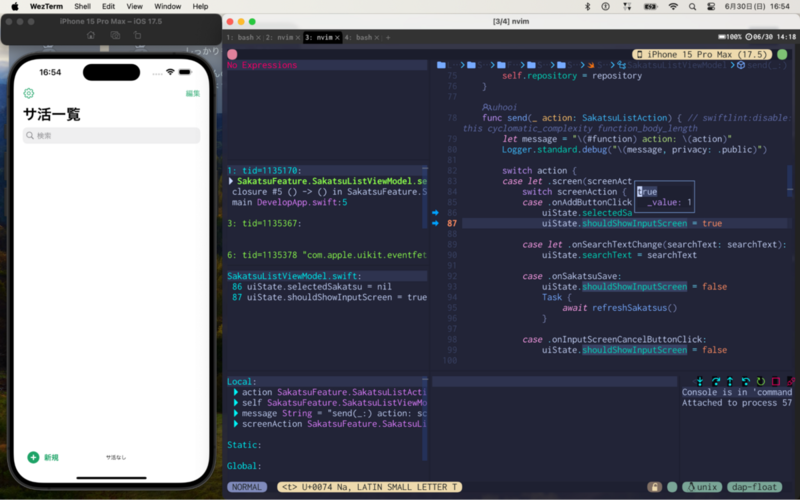Open macOS Spotlight search icon
This screenshot has width=800, height=500.
click(692, 7)
